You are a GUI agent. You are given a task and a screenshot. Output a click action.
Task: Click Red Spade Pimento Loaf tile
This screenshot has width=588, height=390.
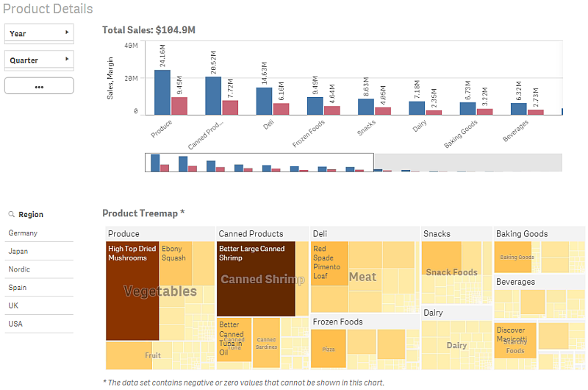tap(330, 263)
